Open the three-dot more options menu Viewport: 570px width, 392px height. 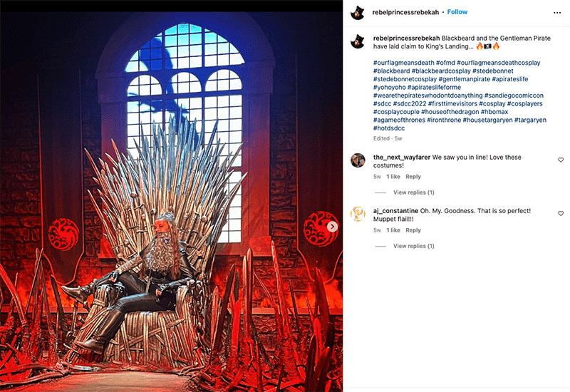[557, 13]
